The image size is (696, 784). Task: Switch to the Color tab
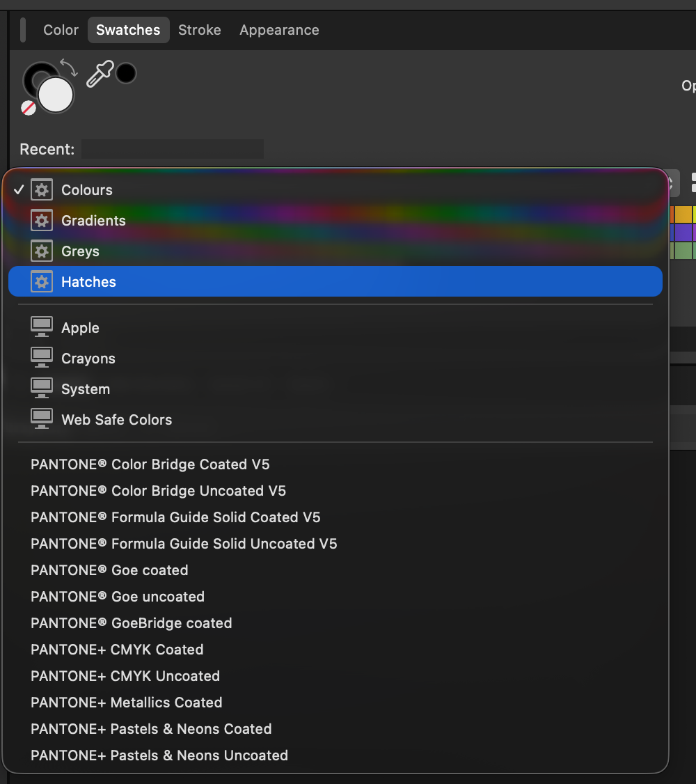click(x=61, y=30)
